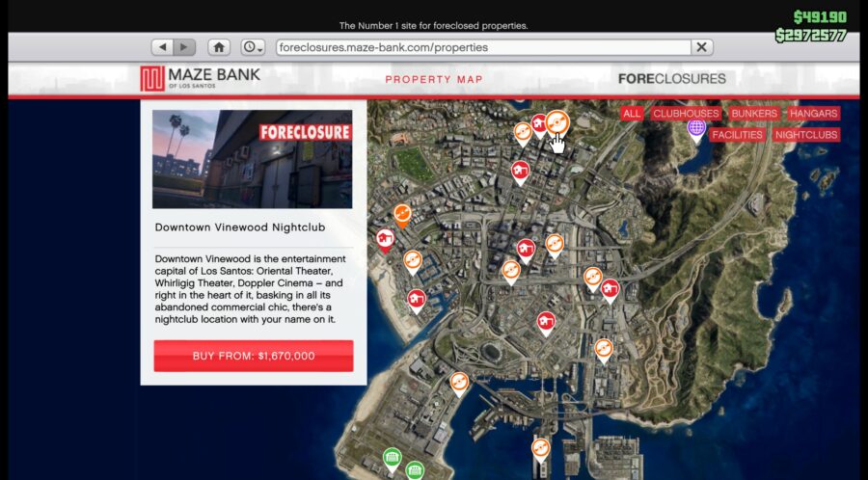Click the nightclub FORECLOSURE preview photo

[x=252, y=159]
